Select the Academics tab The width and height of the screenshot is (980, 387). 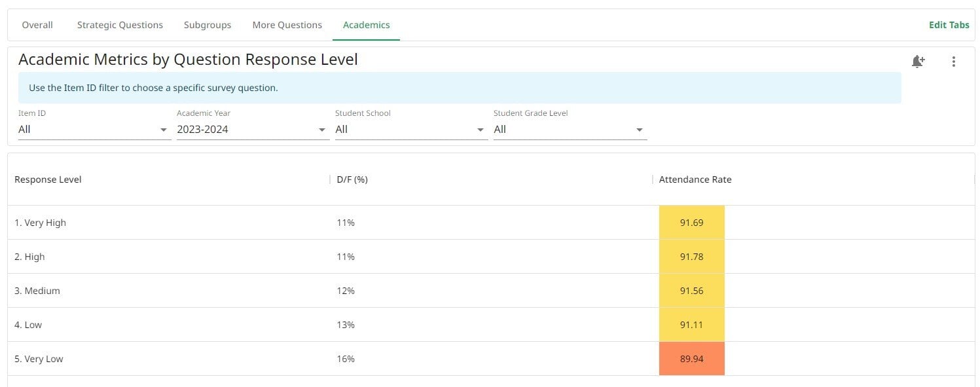pos(367,25)
